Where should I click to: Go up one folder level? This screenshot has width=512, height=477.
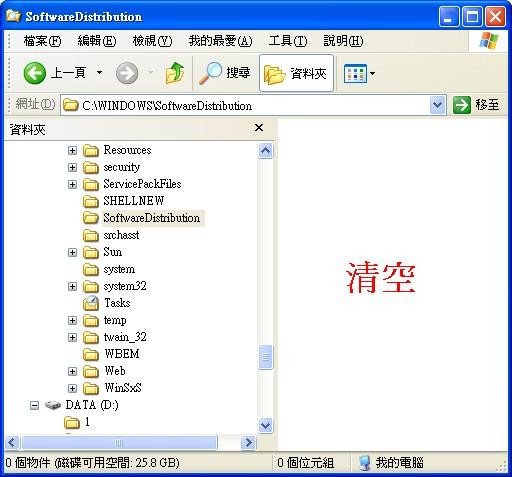[175, 73]
